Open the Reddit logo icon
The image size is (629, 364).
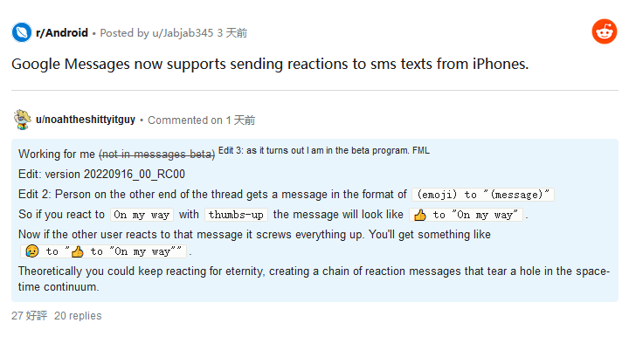click(x=605, y=31)
